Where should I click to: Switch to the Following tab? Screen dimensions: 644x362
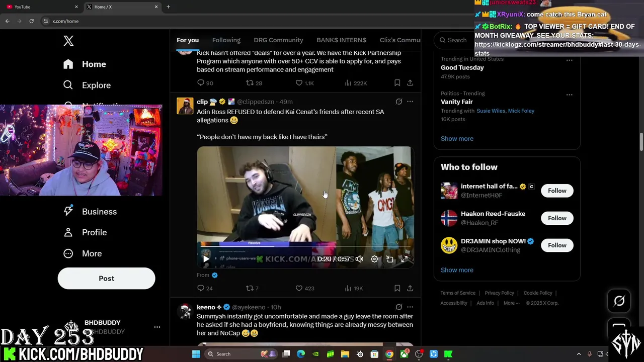226,40
